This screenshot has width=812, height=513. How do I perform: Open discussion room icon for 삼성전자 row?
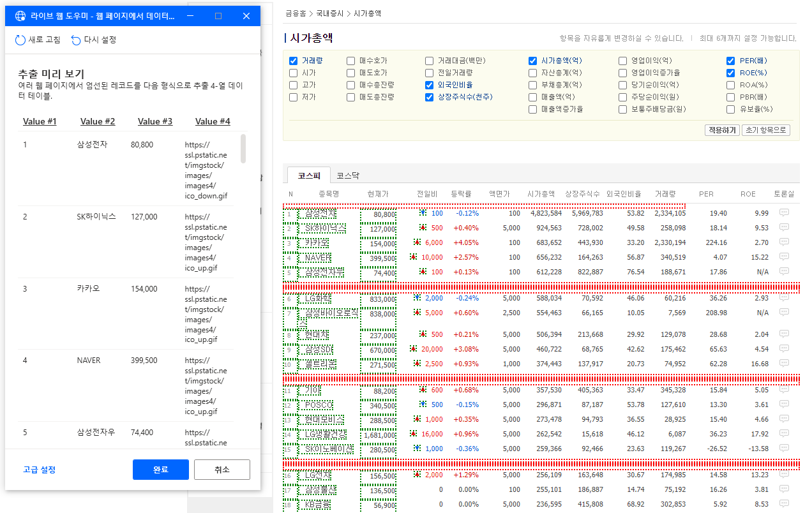(785, 213)
